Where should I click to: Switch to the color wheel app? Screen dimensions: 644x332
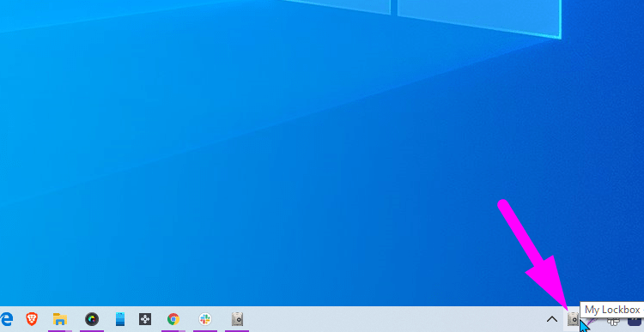(x=92, y=319)
